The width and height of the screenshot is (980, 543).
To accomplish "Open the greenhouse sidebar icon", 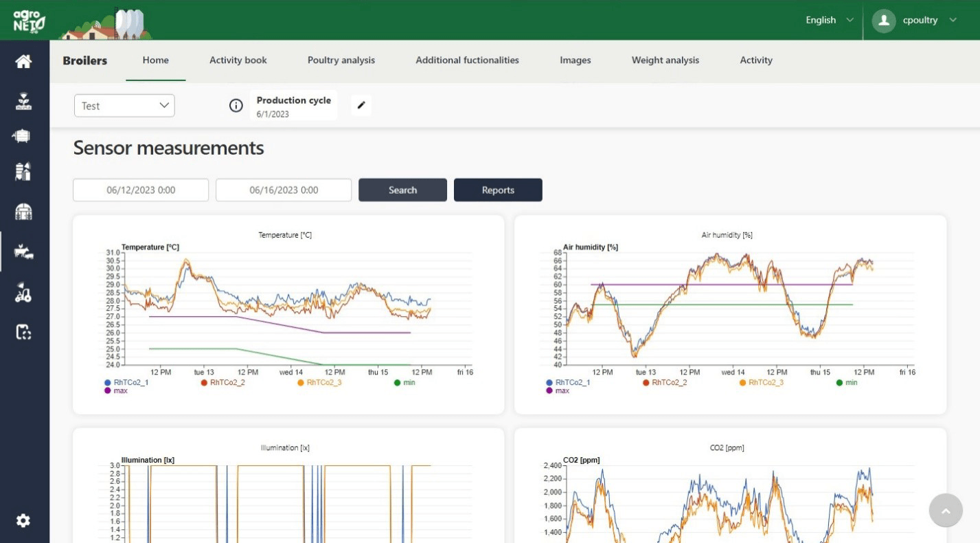I will 23,212.
